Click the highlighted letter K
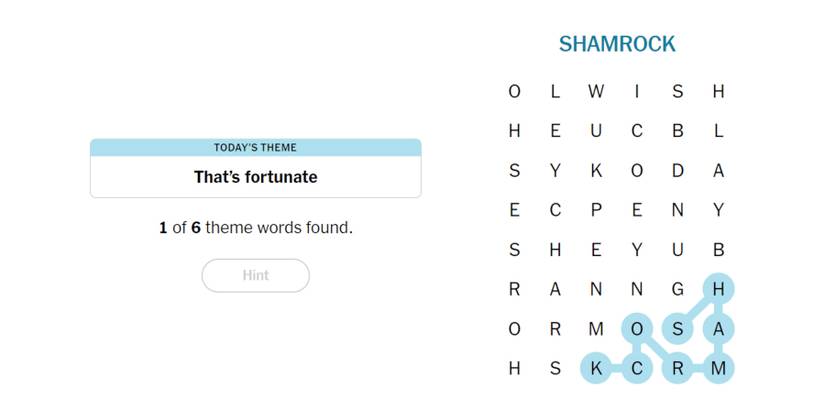Image resolution: width=825 pixels, height=413 pixels. tap(596, 368)
